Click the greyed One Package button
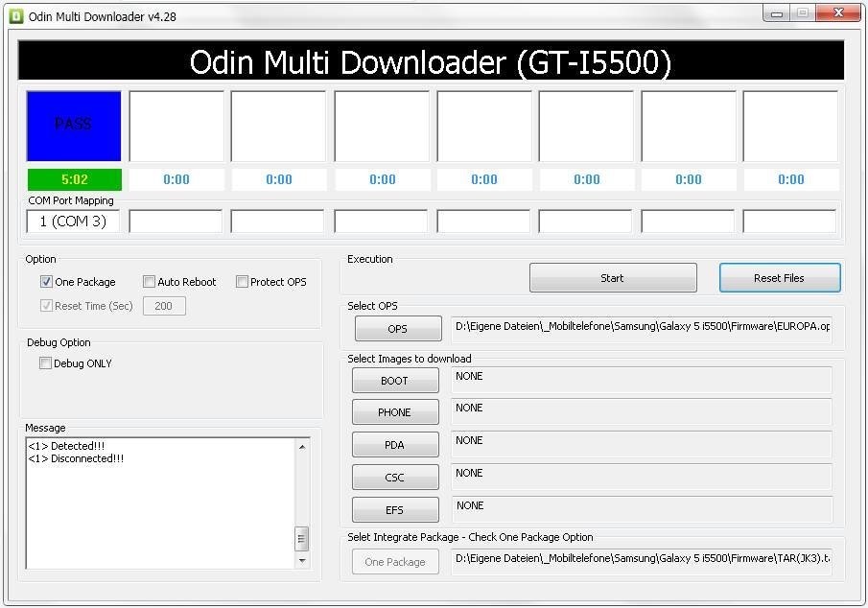The width and height of the screenshot is (868, 608). [395, 561]
